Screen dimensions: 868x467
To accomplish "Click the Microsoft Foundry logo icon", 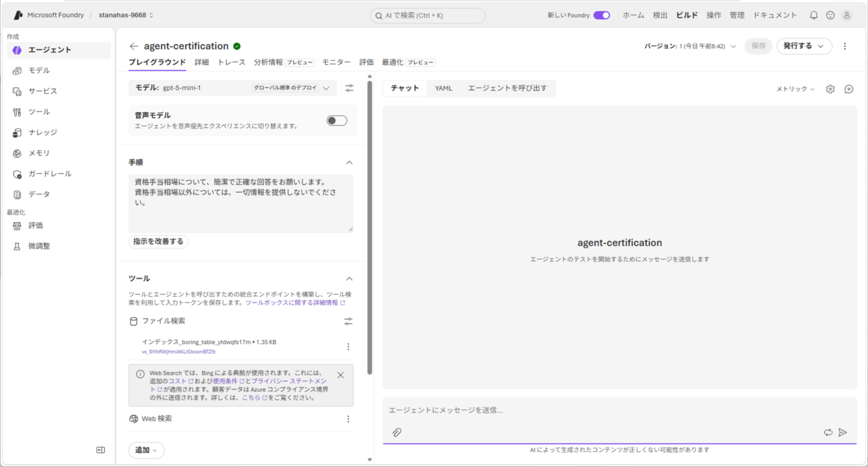I will (18, 15).
